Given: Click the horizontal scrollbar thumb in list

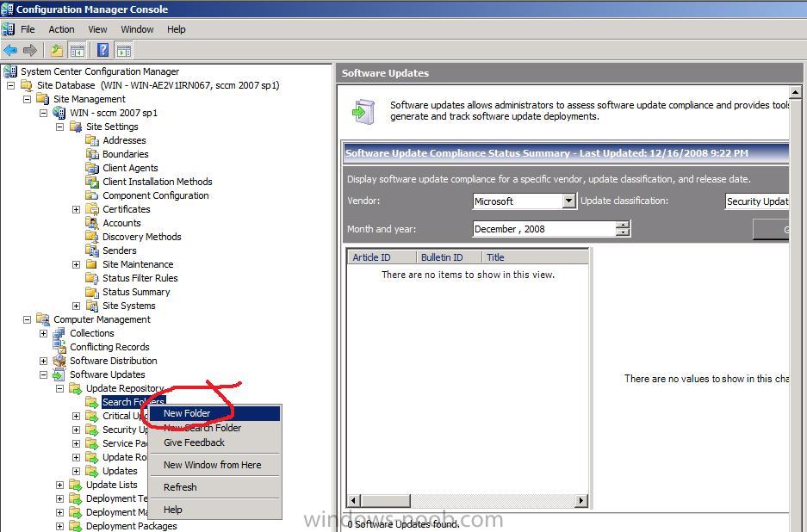Looking at the screenshot, I should coord(386,500).
